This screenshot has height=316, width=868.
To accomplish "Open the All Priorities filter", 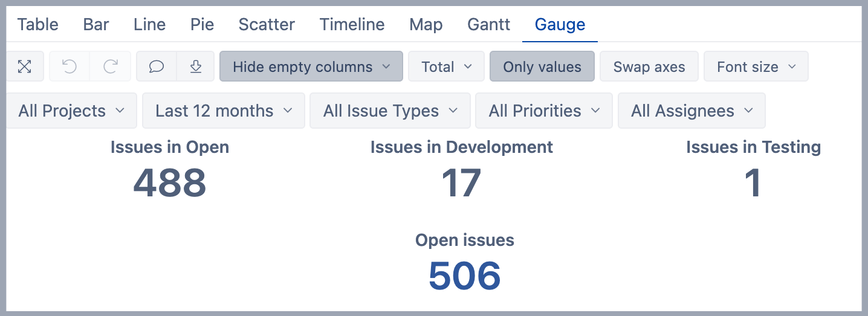I will click(543, 111).
